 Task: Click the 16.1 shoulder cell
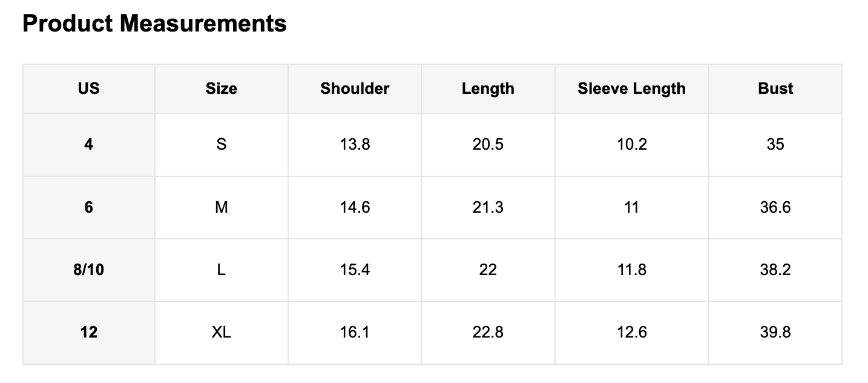click(355, 332)
